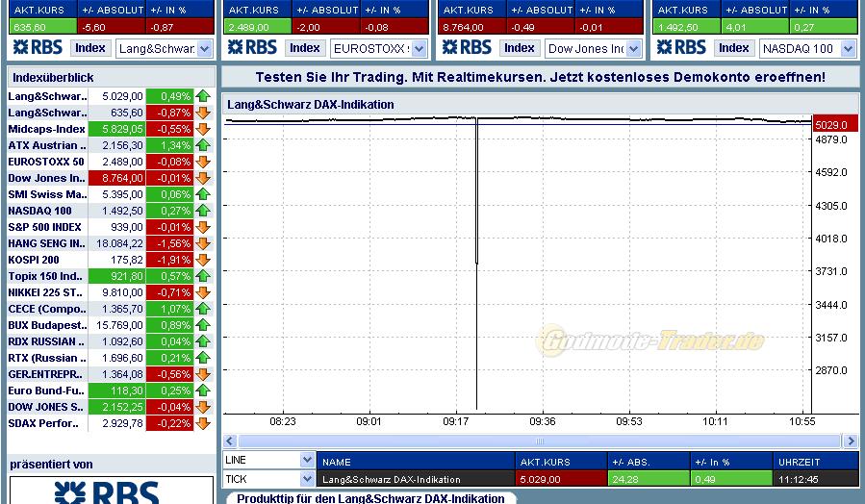The height and width of the screenshot is (504, 865).
Task: Open the Lang&Schwar. index dropdown
Action: coord(205,48)
